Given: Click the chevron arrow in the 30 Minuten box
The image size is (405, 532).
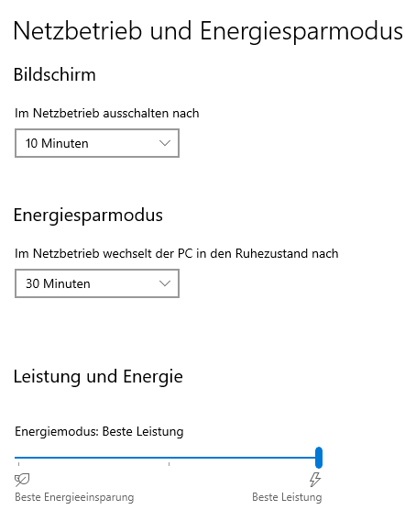Looking at the screenshot, I should pyautogui.click(x=165, y=283).
